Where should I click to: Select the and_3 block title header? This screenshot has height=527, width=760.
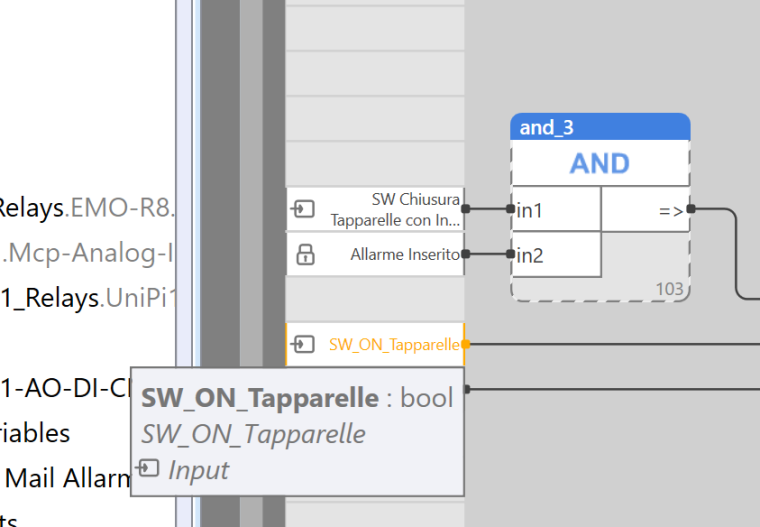click(x=600, y=127)
